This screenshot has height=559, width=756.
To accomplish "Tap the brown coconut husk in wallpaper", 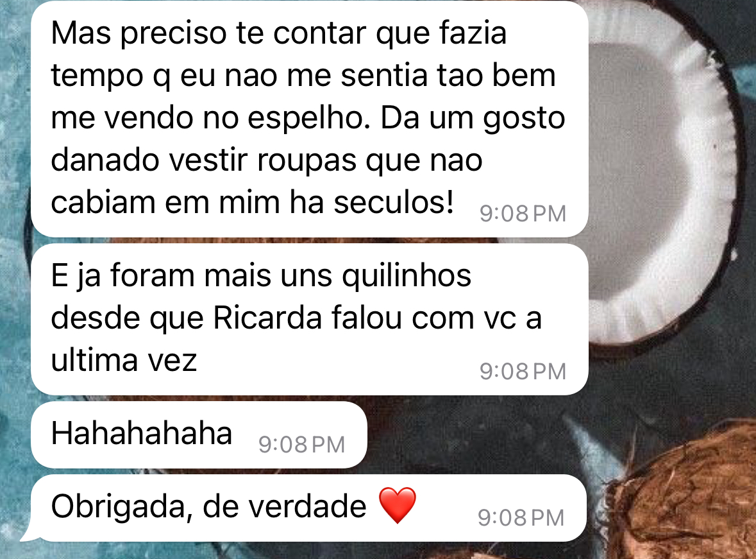I will click(680, 492).
